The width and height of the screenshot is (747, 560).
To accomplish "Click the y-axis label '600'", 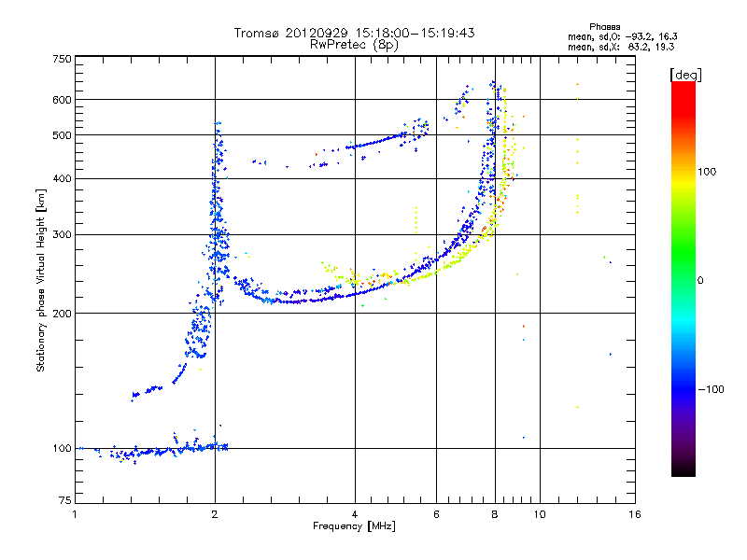I will tap(62, 100).
